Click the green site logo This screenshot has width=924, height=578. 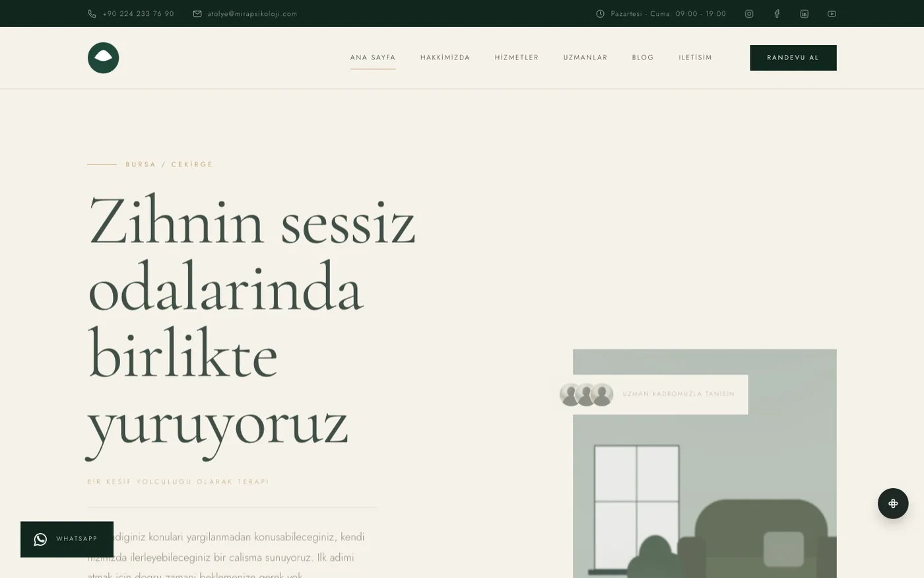[104, 58]
